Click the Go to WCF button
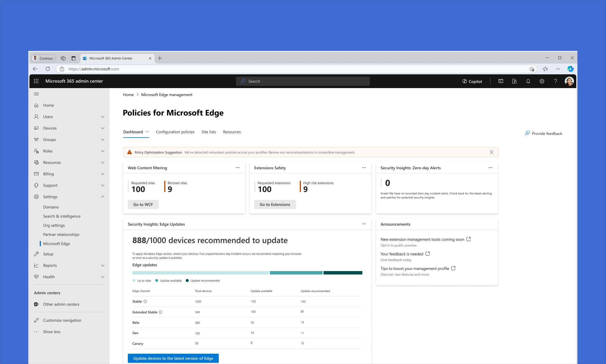 click(143, 204)
